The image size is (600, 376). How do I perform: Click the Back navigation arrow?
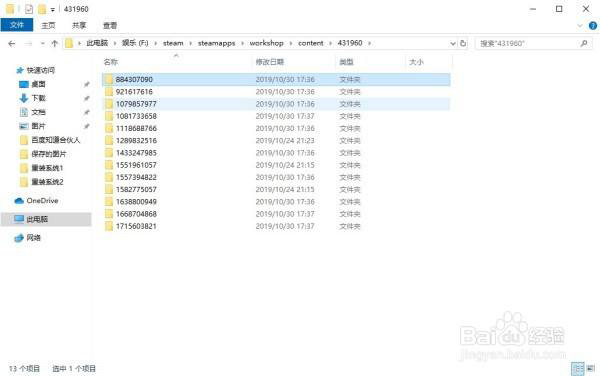tap(12, 44)
